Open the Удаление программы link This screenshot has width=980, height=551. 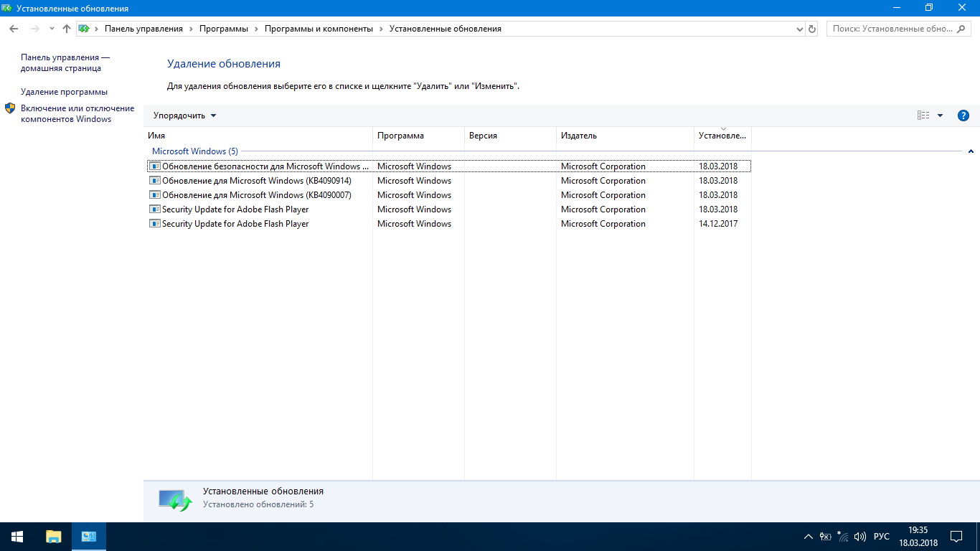coord(64,92)
